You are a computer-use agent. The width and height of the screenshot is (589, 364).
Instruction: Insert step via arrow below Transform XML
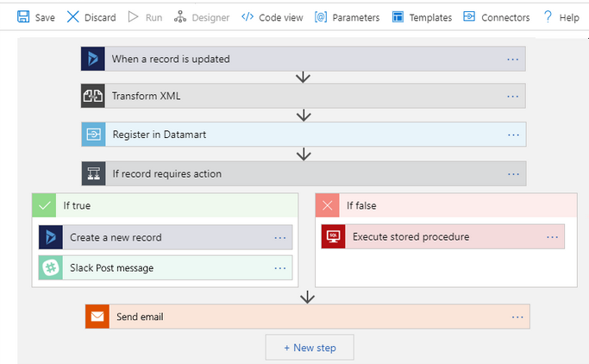[x=304, y=116]
